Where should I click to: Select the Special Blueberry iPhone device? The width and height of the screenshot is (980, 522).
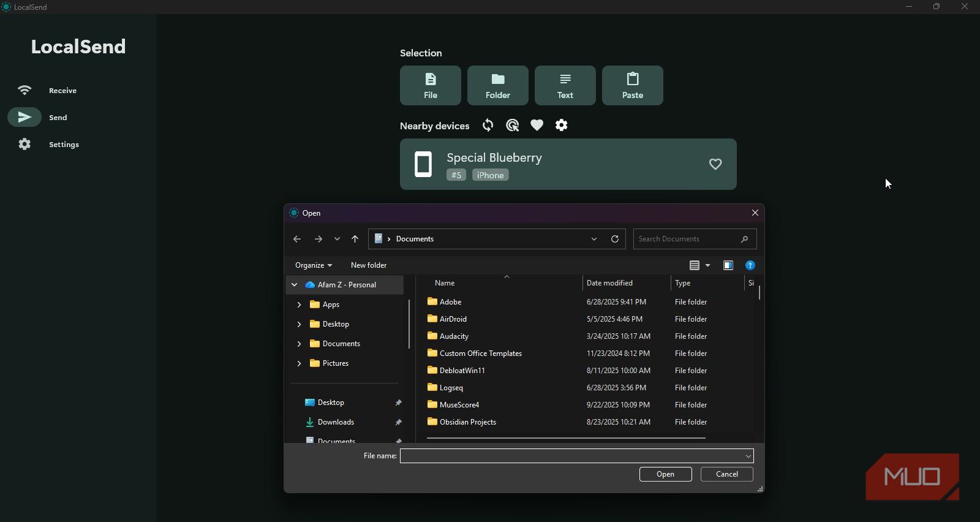(568, 164)
